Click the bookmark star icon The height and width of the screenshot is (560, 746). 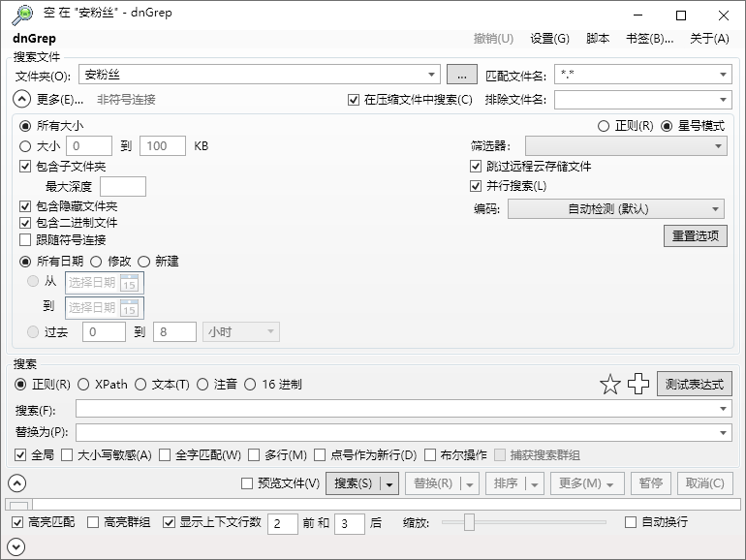pyautogui.click(x=610, y=384)
